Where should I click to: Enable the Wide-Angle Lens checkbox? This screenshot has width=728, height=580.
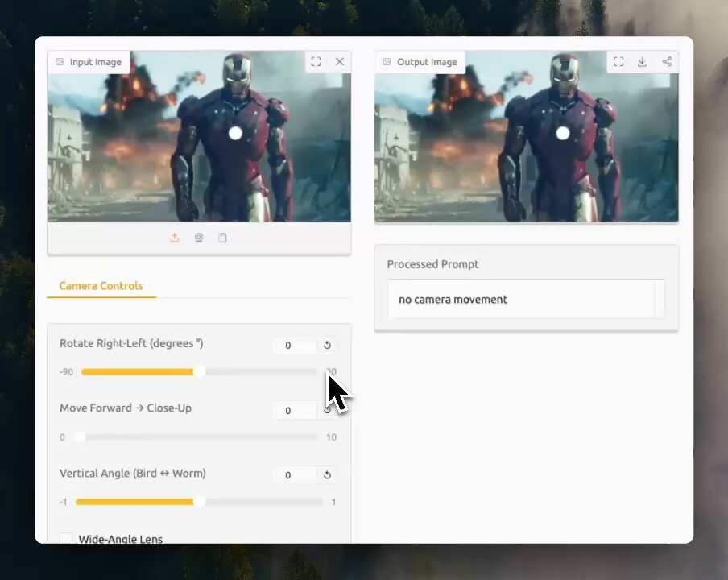click(x=66, y=539)
